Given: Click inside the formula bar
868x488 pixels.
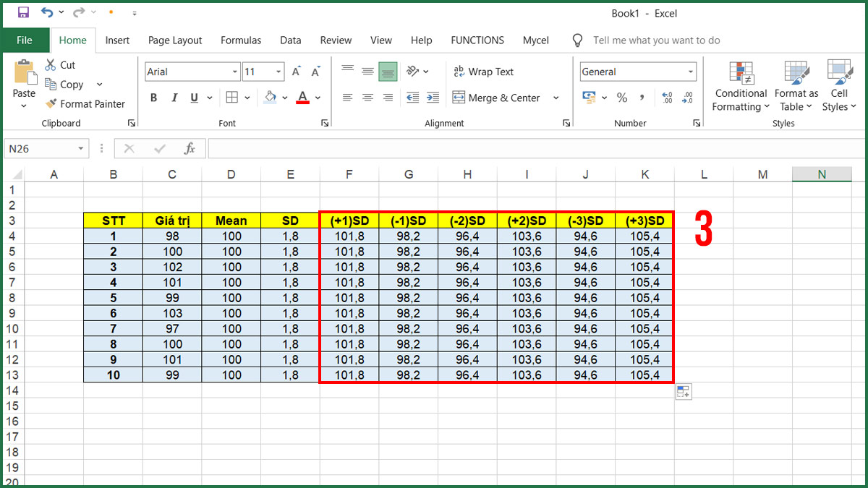Looking at the screenshot, I should pyautogui.click(x=434, y=147).
